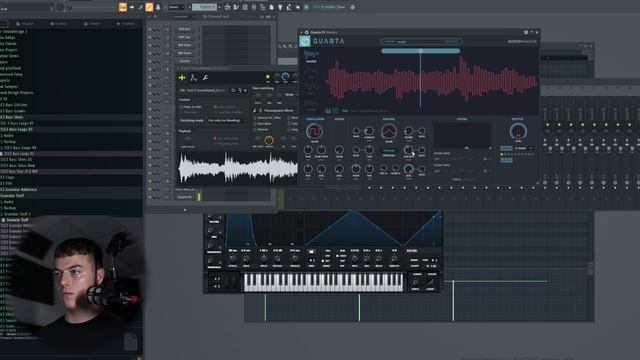Toggle Reverse in precomputed effects
This screenshot has height=360, width=640.
tap(255, 129)
